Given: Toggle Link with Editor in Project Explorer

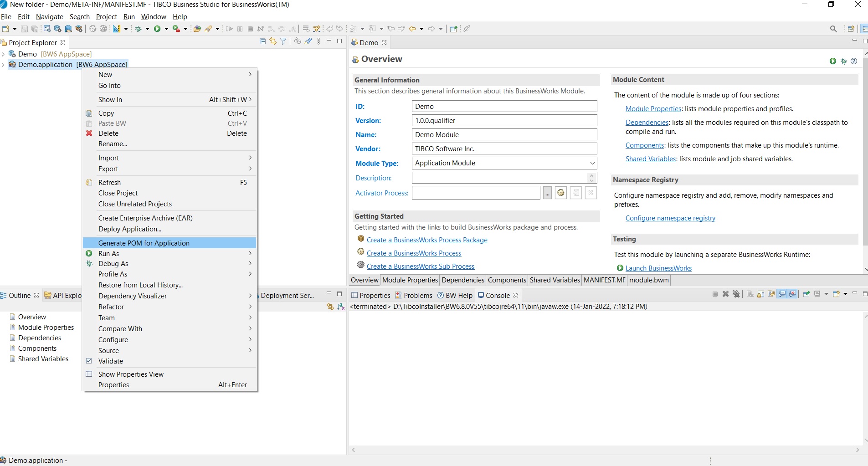Looking at the screenshot, I should pyautogui.click(x=273, y=41).
